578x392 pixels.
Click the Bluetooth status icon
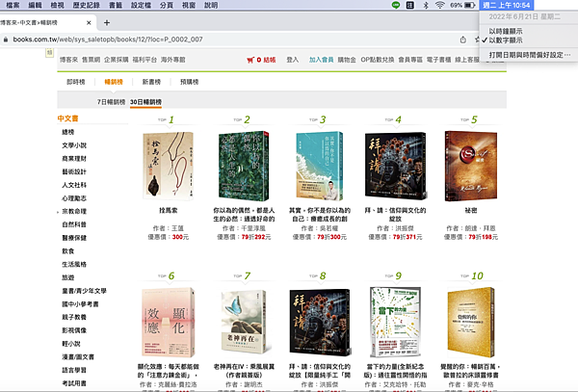click(x=426, y=5)
